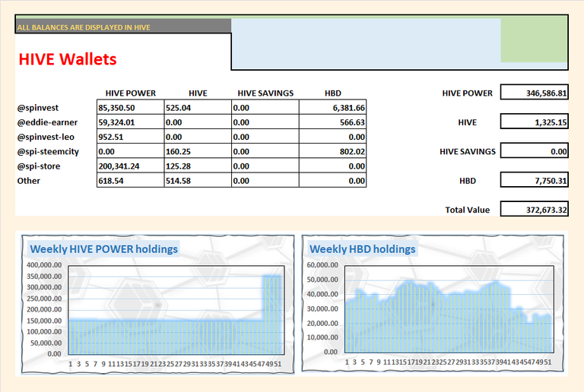
Task: Click @spi-store HIVE value 125.28
Action: click(198, 166)
